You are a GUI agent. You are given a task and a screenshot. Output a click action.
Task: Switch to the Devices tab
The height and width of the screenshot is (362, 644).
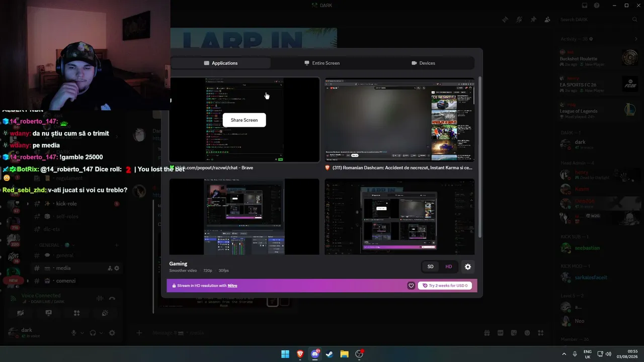(x=423, y=63)
